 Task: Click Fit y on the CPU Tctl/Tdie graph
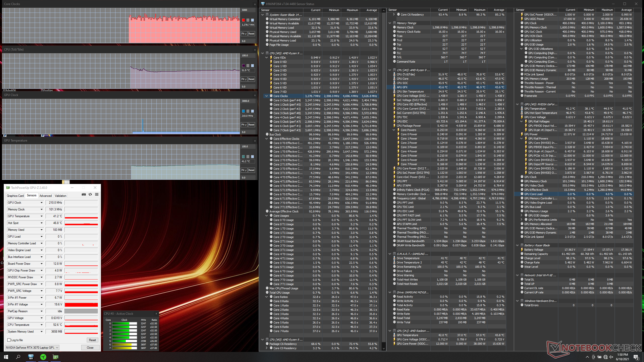pos(244,79)
